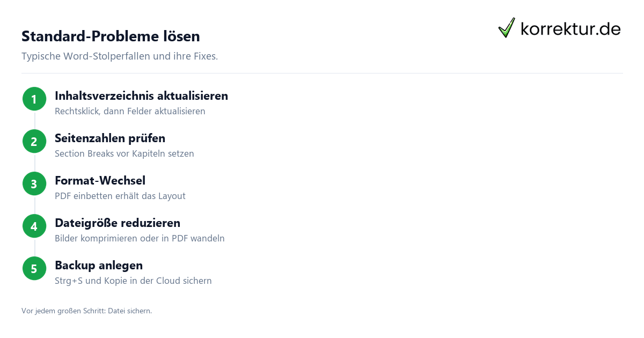Image resolution: width=644 pixels, height=338 pixels.
Task: Click the Standard-Probleme lösen title
Action: coord(111,36)
